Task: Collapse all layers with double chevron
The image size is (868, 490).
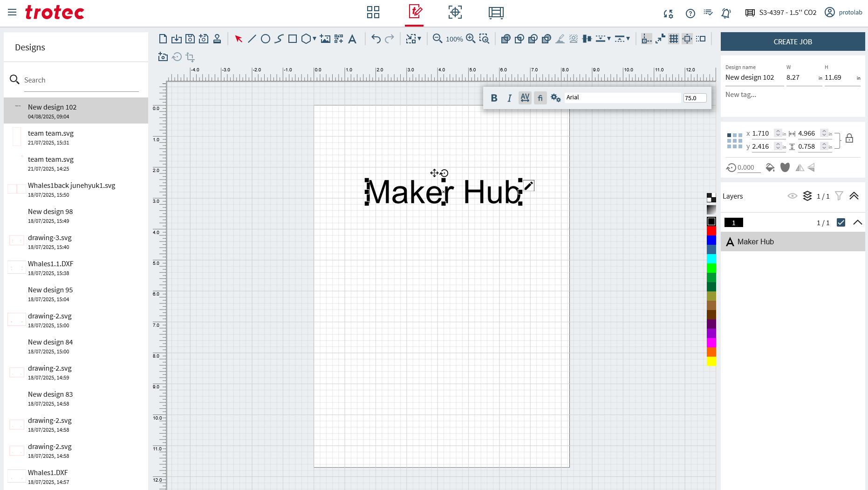Action: point(854,196)
